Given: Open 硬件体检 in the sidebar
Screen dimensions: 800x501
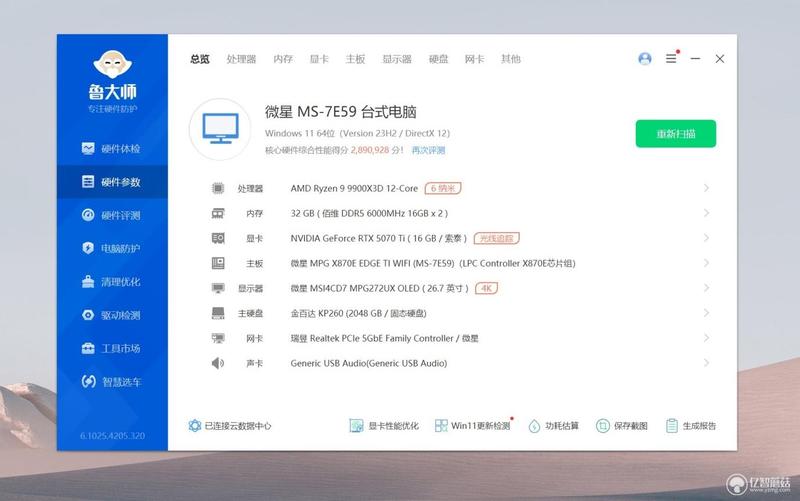Looking at the screenshot, I should (112, 148).
